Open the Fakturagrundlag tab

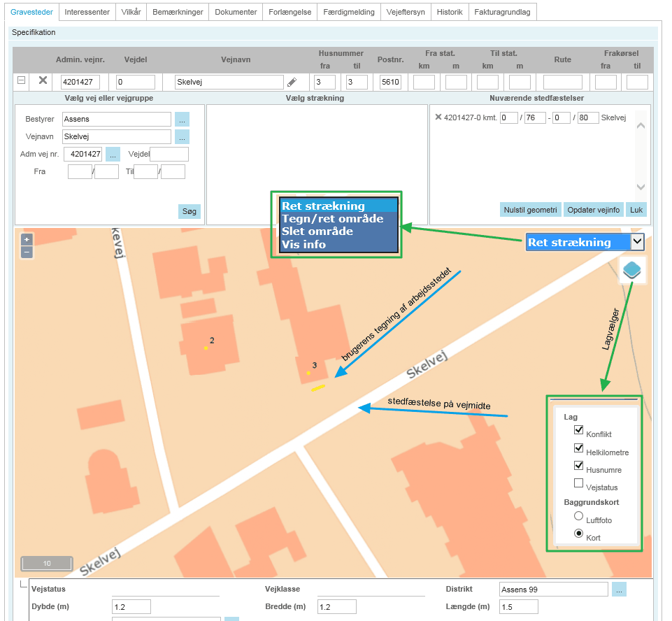(501, 12)
